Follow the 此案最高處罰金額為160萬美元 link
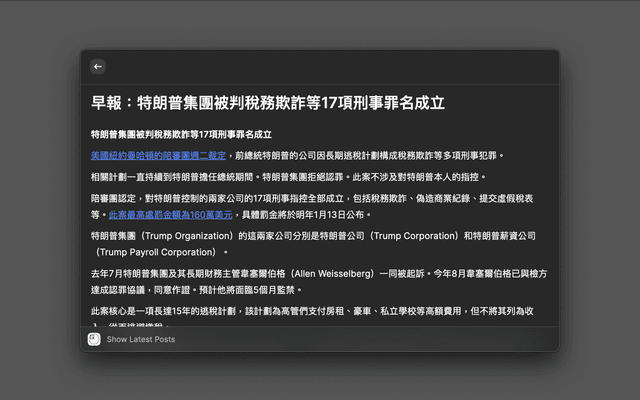Viewport: 640px width, 400px height. click(170, 214)
